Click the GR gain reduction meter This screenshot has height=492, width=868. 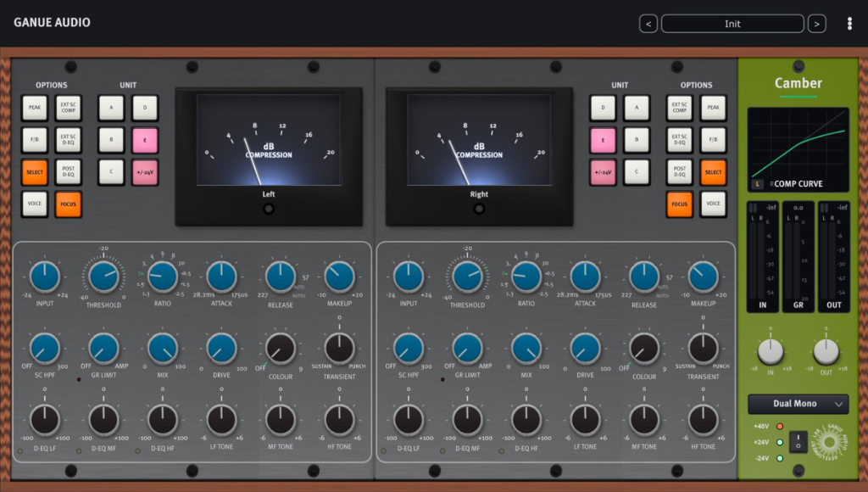pos(798,257)
